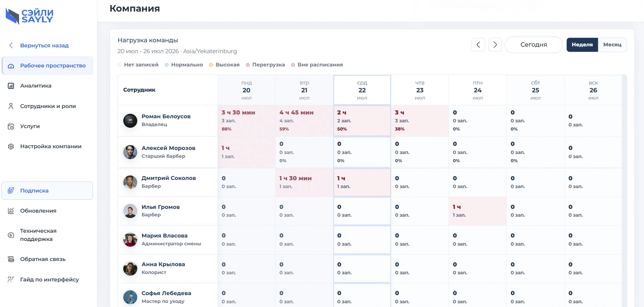644x307 pixels.
Task: Switch to the Неделя view
Action: pos(582,45)
